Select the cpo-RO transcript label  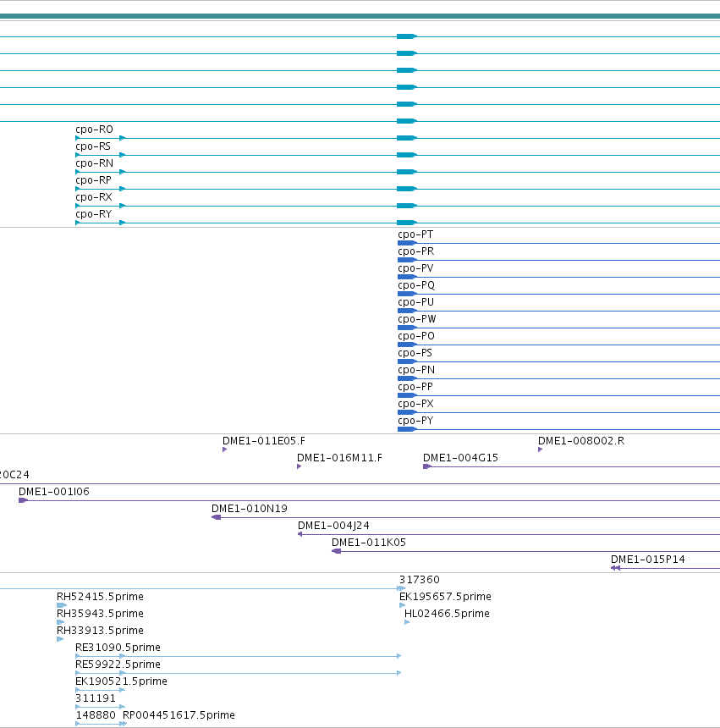pos(94,130)
